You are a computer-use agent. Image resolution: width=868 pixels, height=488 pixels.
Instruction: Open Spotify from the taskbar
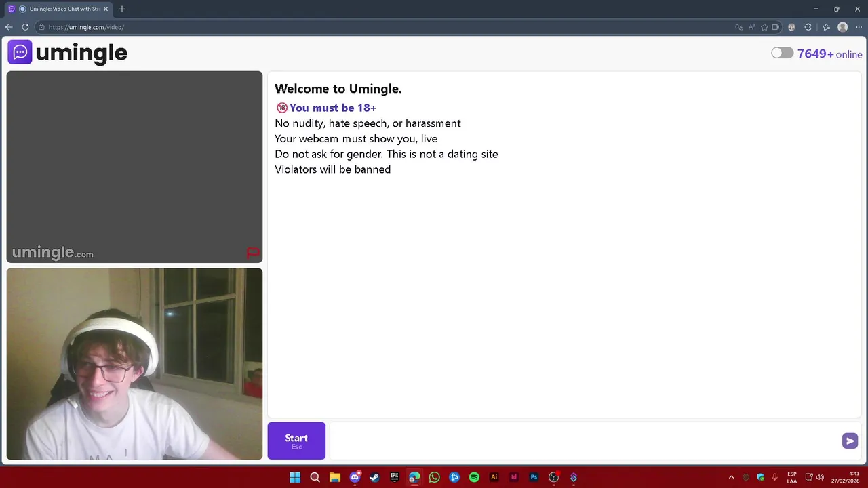[474, 477]
